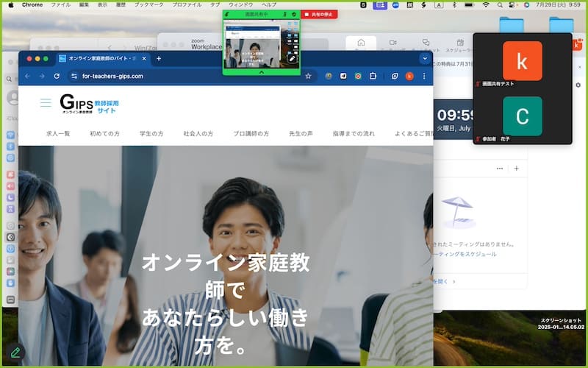Go back with the Chrome back arrow
The width and height of the screenshot is (588, 368).
[27, 76]
